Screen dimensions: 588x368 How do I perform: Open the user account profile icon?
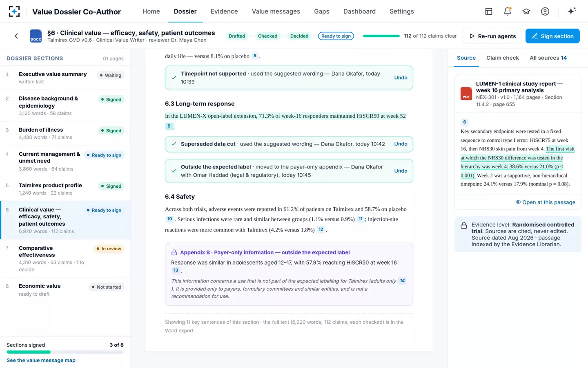[545, 11]
